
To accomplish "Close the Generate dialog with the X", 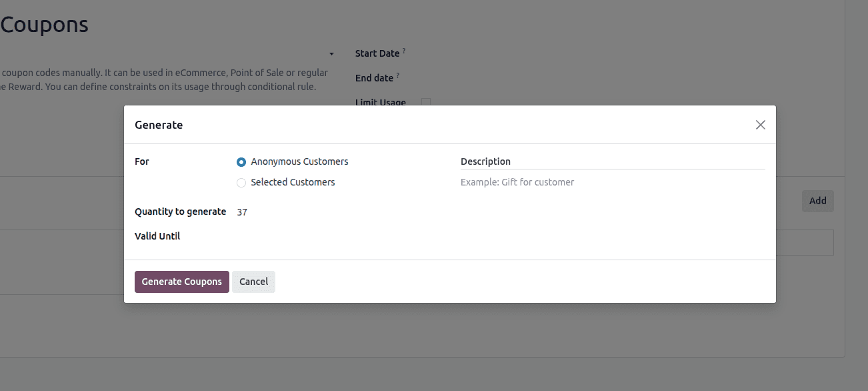I will click(x=760, y=125).
